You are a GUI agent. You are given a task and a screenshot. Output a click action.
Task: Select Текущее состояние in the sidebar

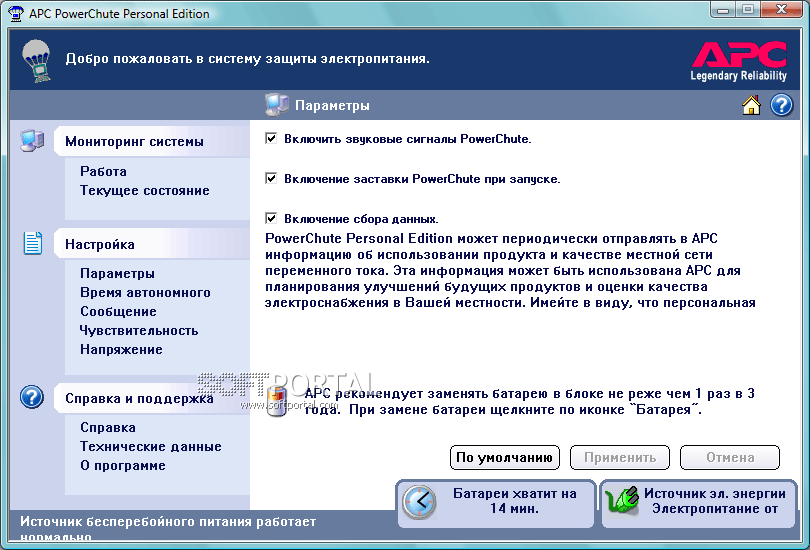(x=145, y=190)
